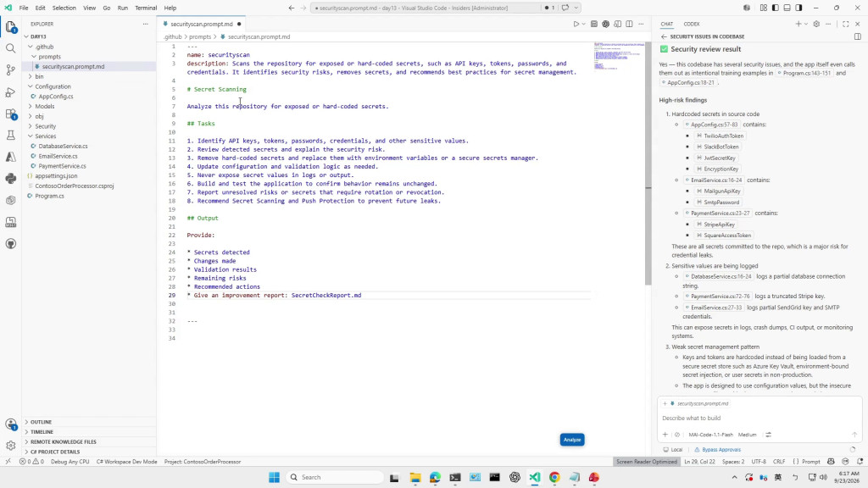Open Google Chrome from the taskbar
Image resolution: width=868 pixels, height=488 pixels.
(x=554, y=478)
